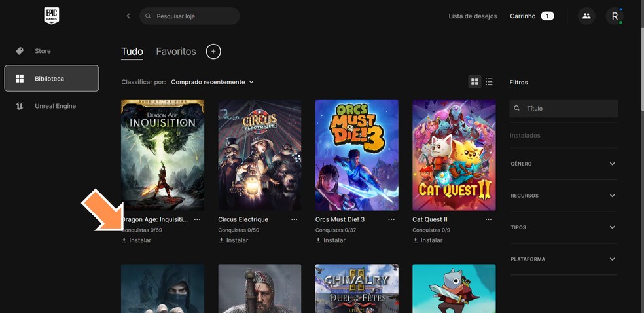Viewport: 644px width, 313px height.
Task: Open Biblioteca in the sidebar
Action: point(51,78)
